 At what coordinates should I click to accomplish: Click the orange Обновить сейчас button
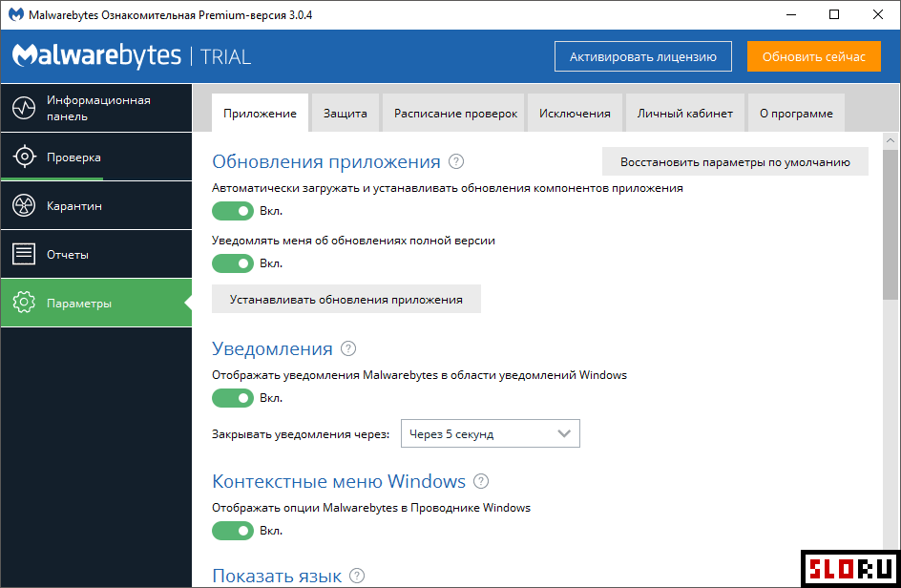pyautogui.click(x=813, y=56)
